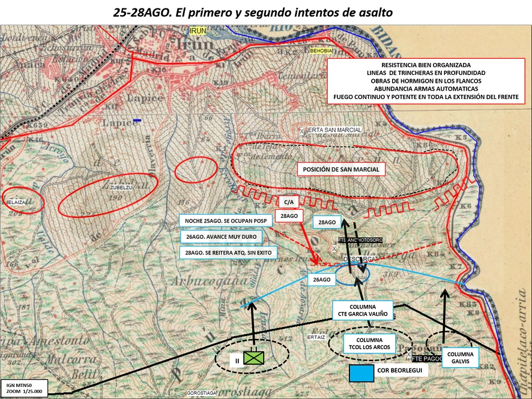Click the FTE ANCHOTOSORO black label
Screen dimensions: 532x399
pos(360,240)
